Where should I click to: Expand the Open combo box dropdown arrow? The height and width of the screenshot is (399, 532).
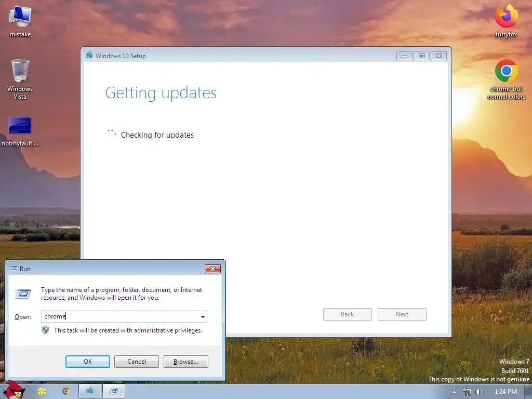pyautogui.click(x=203, y=316)
